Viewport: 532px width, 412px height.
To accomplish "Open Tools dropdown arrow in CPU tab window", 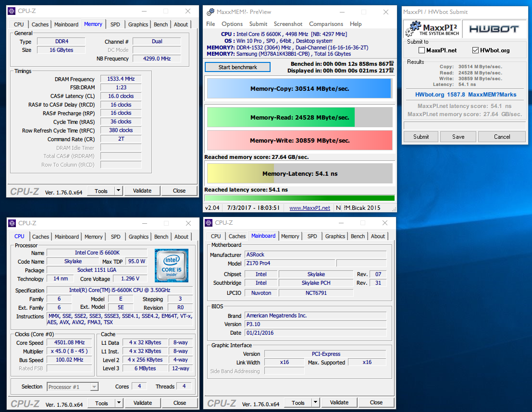I will (x=119, y=403).
